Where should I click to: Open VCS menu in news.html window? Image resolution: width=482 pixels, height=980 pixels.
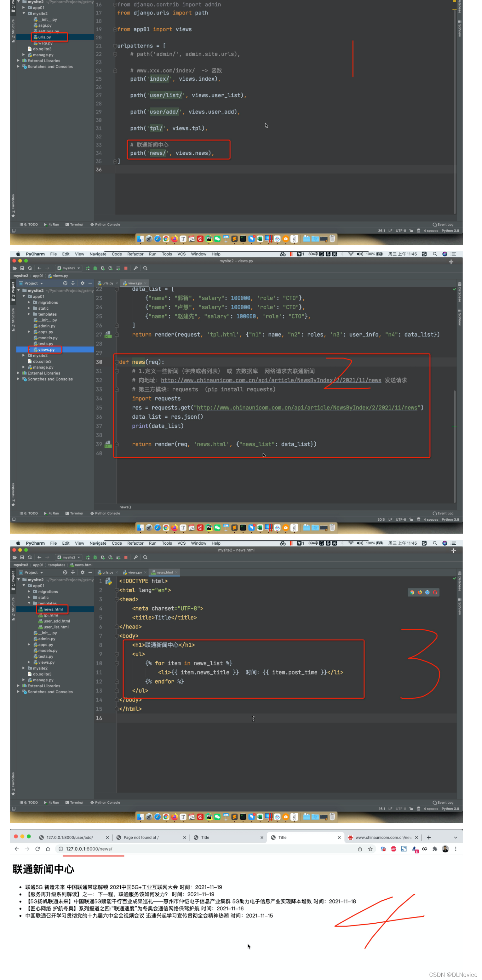pyautogui.click(x=181, y=543)
